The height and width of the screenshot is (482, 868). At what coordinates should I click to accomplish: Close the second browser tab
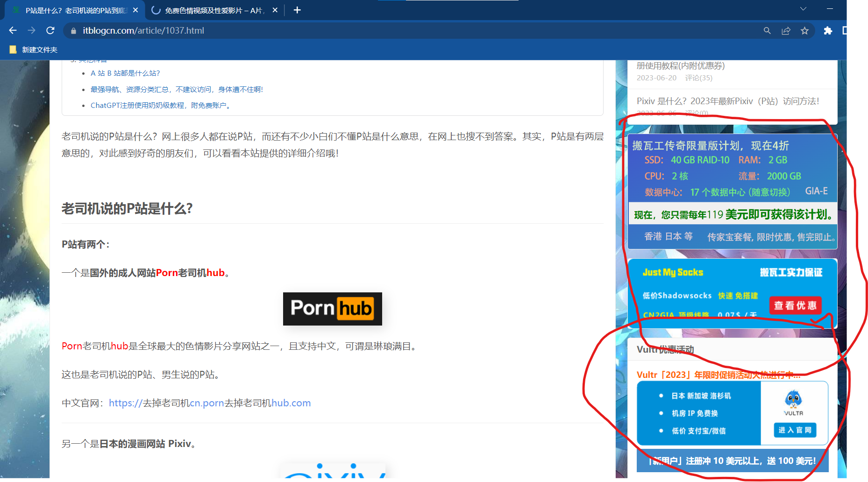tap(275, 10)
